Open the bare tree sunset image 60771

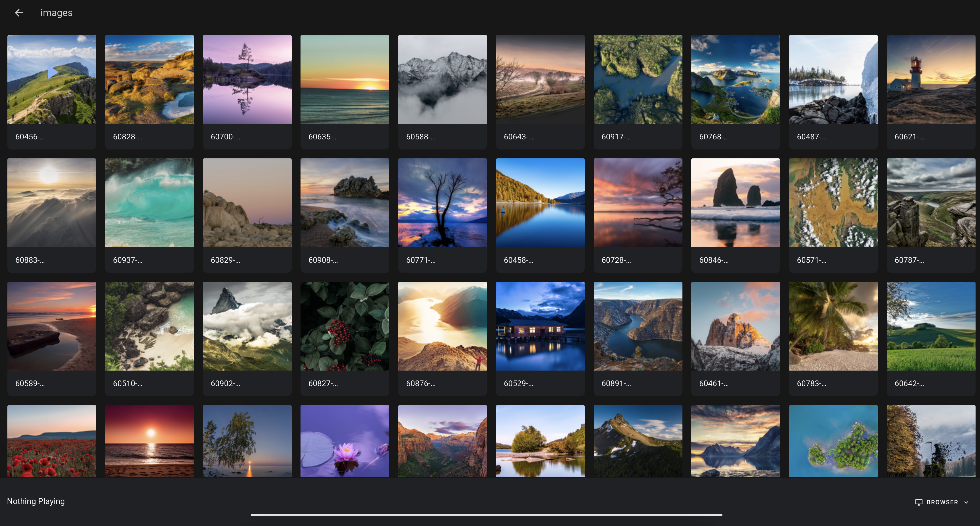point(442,203)
